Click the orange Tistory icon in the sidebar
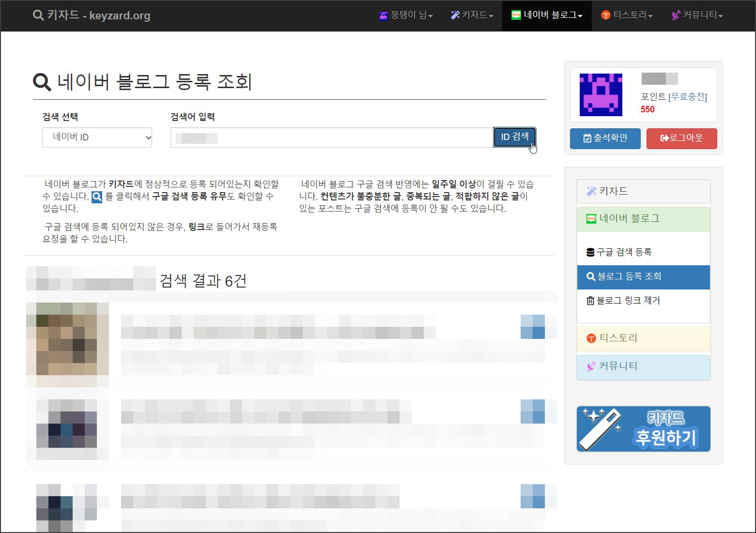 click(x=591, y=338)
